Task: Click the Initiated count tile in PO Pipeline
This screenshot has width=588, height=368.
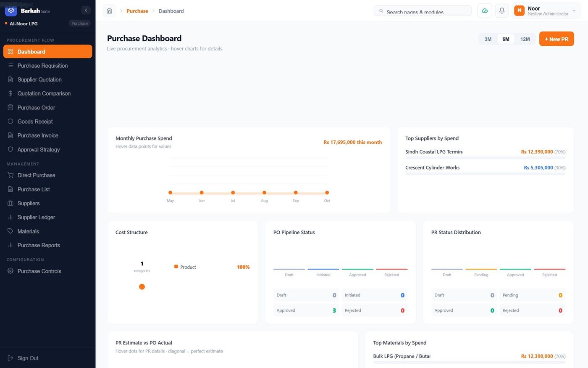Action: point(374,295)
